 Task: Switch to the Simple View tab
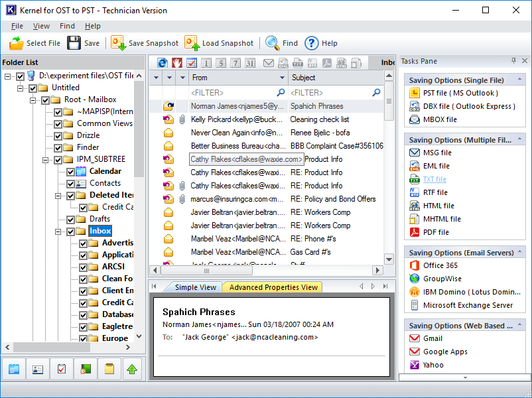[x=196, y=287]
